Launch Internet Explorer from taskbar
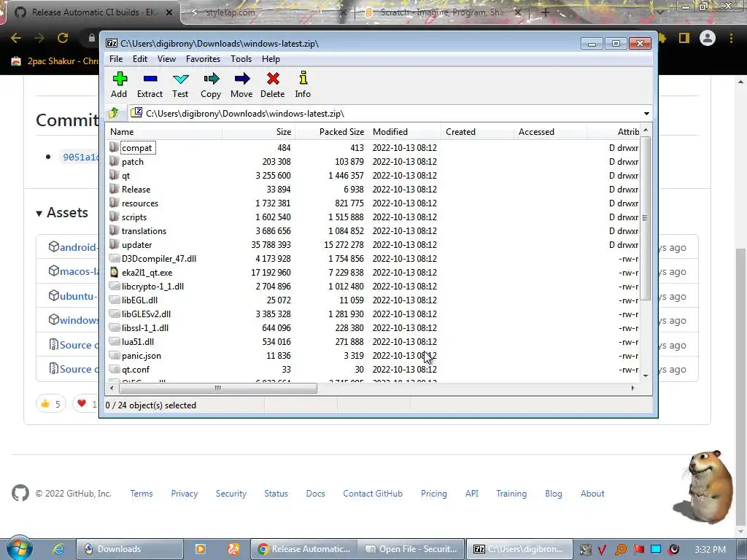 (58, 549)
